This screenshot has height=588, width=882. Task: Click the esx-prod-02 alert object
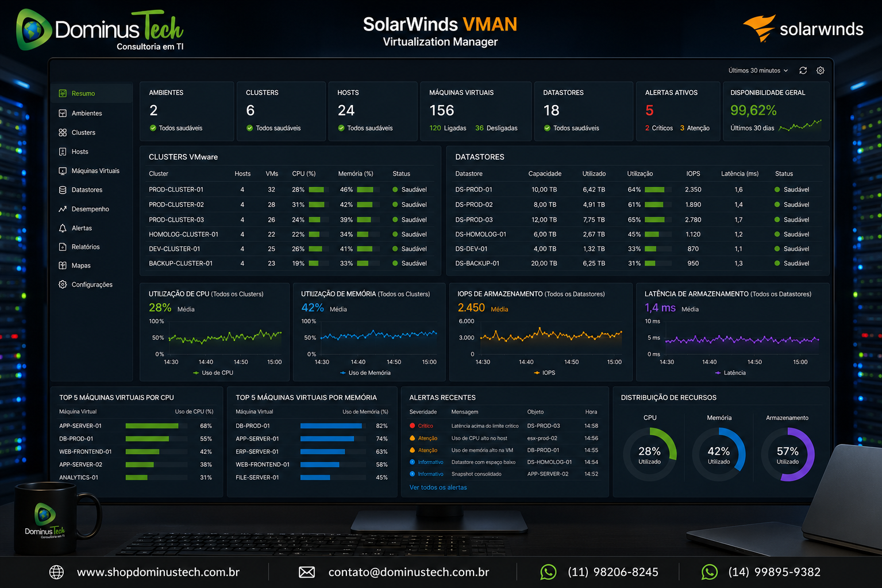point(542,438)
